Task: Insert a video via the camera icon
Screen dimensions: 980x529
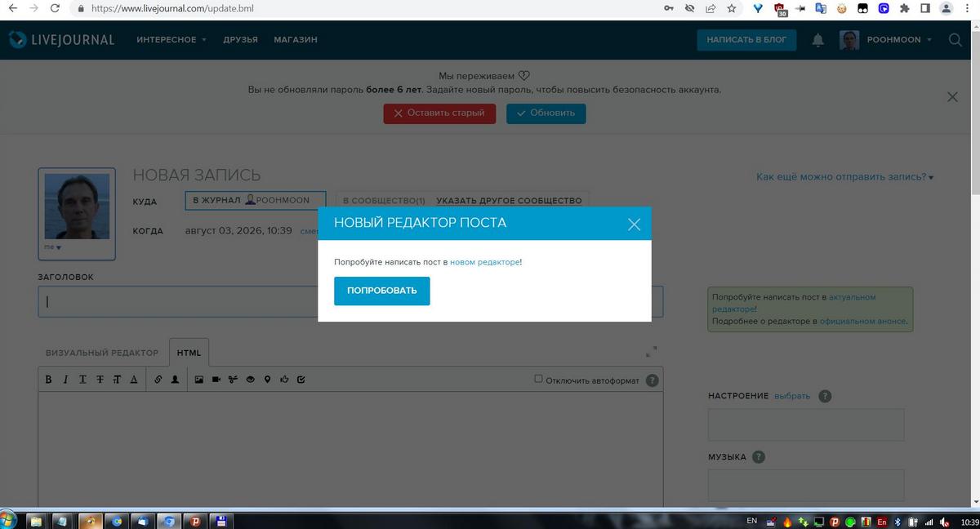Action: (216, 380)
